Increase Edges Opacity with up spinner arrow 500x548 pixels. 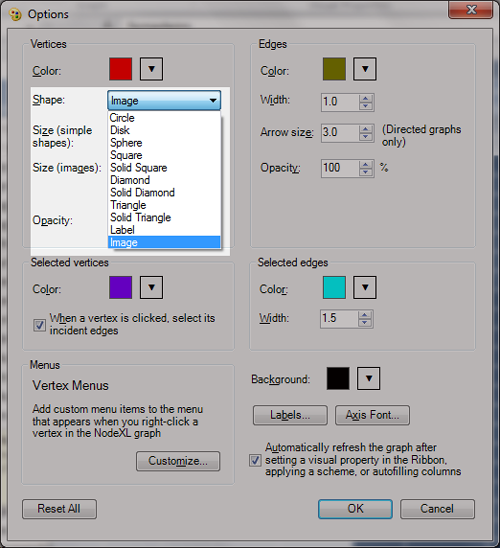365,165
